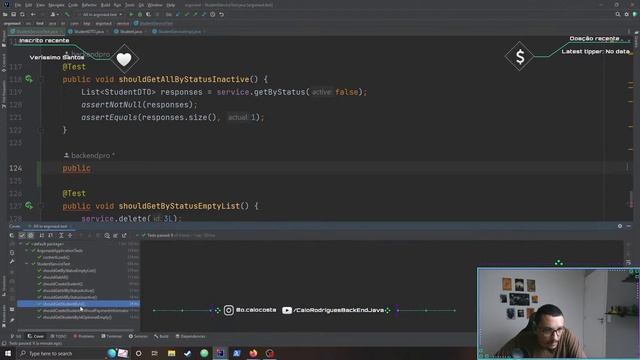Screen dimensions: 640x360
Task: Click method name shouldGetAllByStatusInactive in editor
Action: (184, 79)
